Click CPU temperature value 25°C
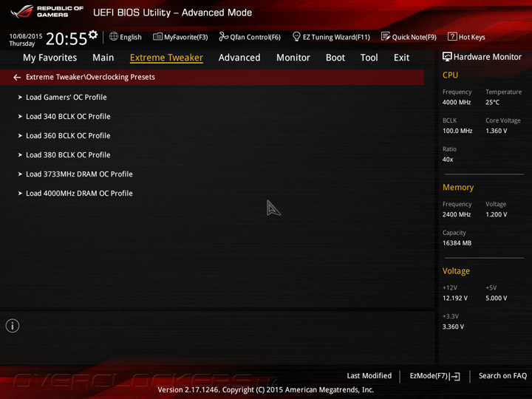 (x=492, y=102)
